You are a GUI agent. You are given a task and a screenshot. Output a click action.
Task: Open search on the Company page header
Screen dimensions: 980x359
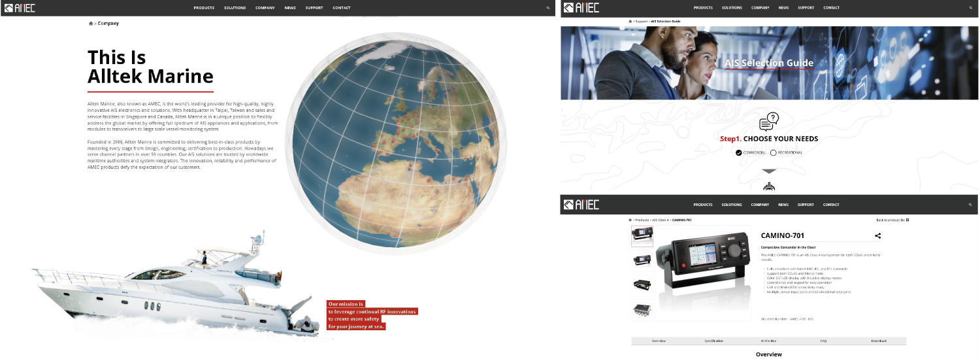pyautogui.click(x=548, y=8)
